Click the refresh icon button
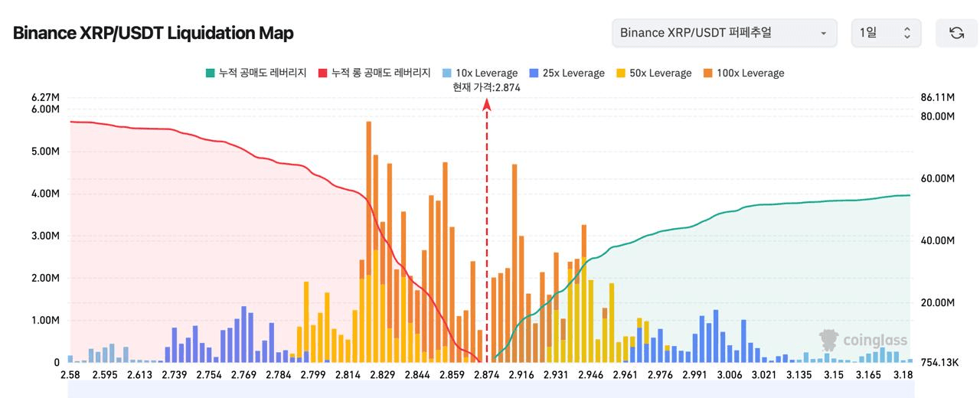 (x=956, y=33)
